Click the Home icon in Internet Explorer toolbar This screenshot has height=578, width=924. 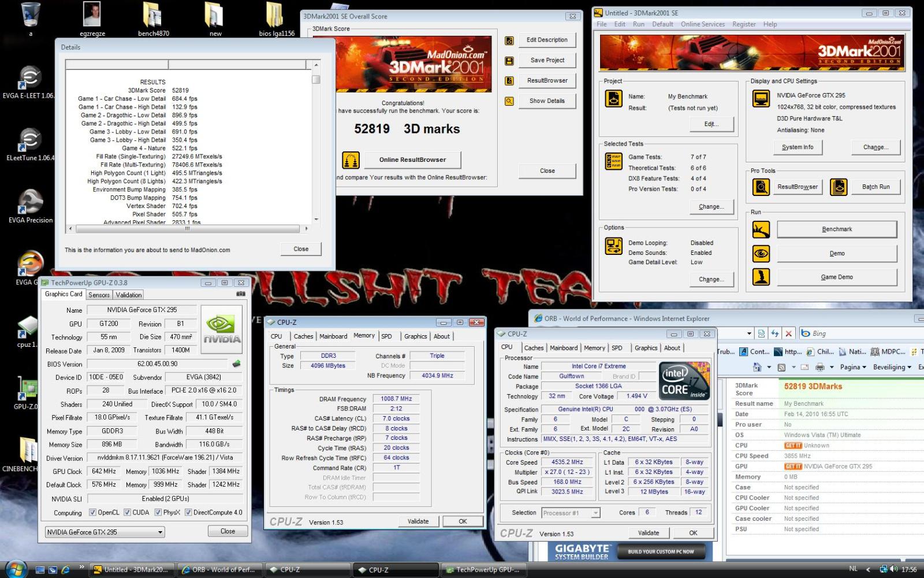(757, 367)
